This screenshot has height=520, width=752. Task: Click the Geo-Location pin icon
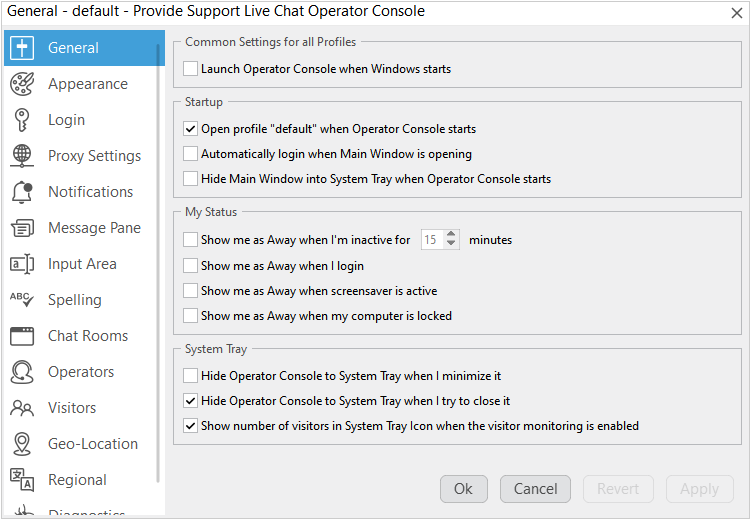[x=22, y=444]
